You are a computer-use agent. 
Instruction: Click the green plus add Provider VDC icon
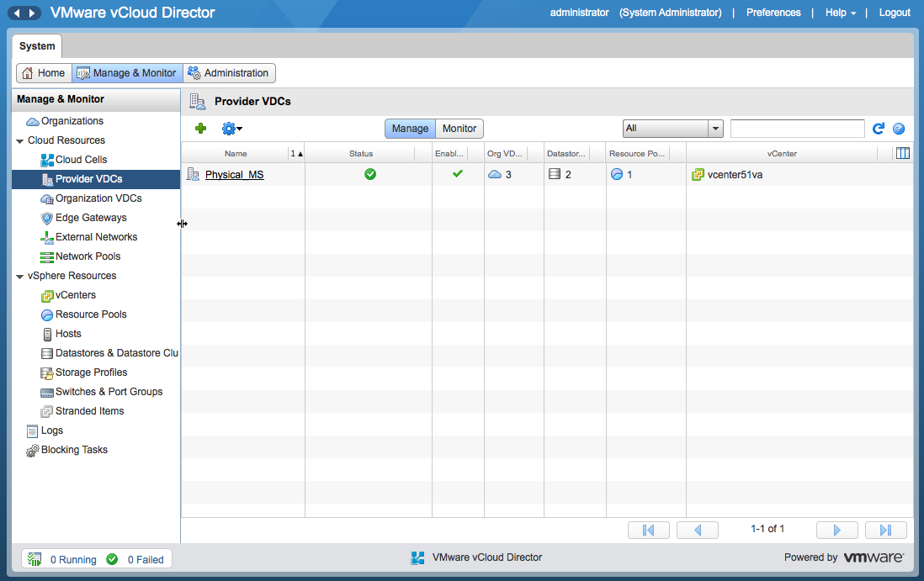point(200,129)
